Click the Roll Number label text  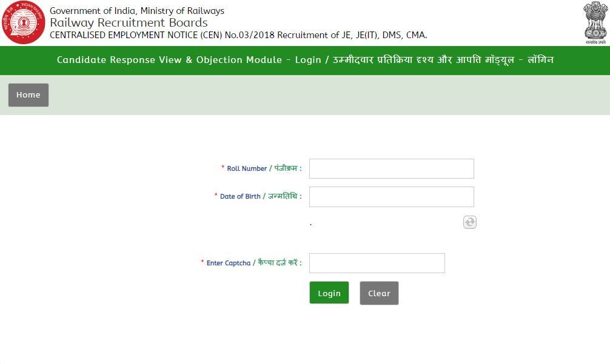264,168
